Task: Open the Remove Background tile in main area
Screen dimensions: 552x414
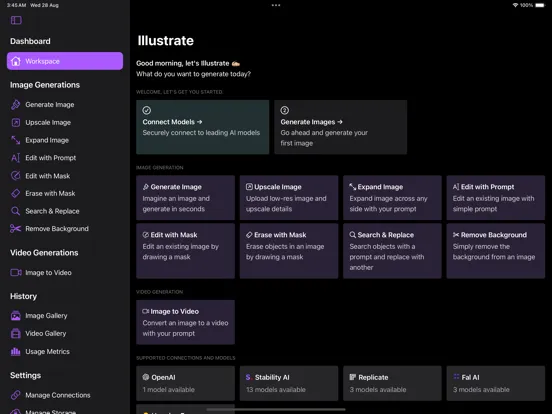Action: click(x=496, y=251)
